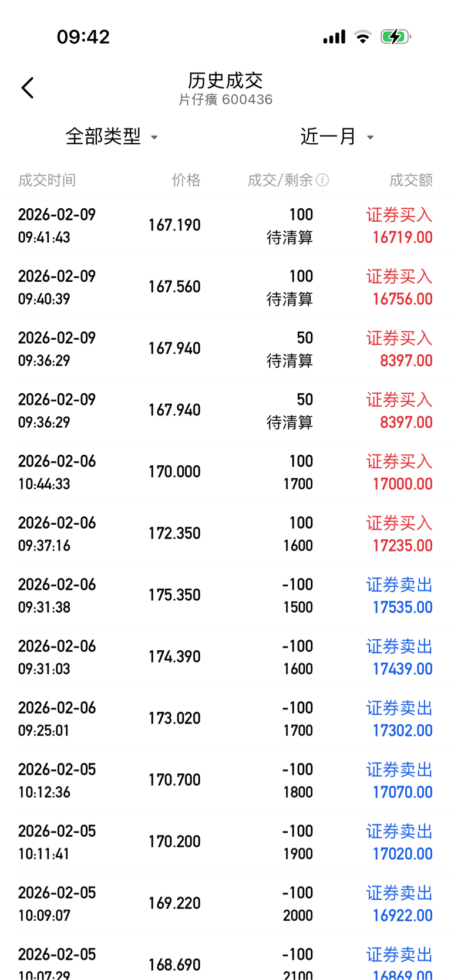451x980 pixels.
Task: Open the sell record priced 173.020
Action: pos(225,718)
